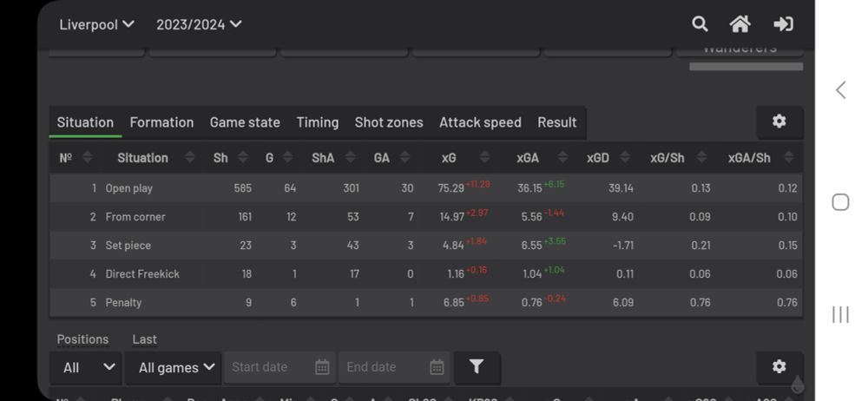Select the Attack speed tab
The height and width of the screenshot is (401, 868).
click(480, 122)
